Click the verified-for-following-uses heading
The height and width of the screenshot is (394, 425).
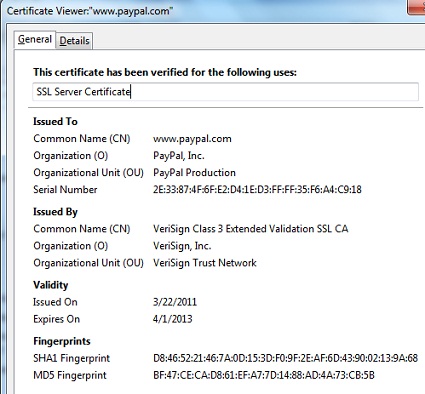click(x=165, y=72)
